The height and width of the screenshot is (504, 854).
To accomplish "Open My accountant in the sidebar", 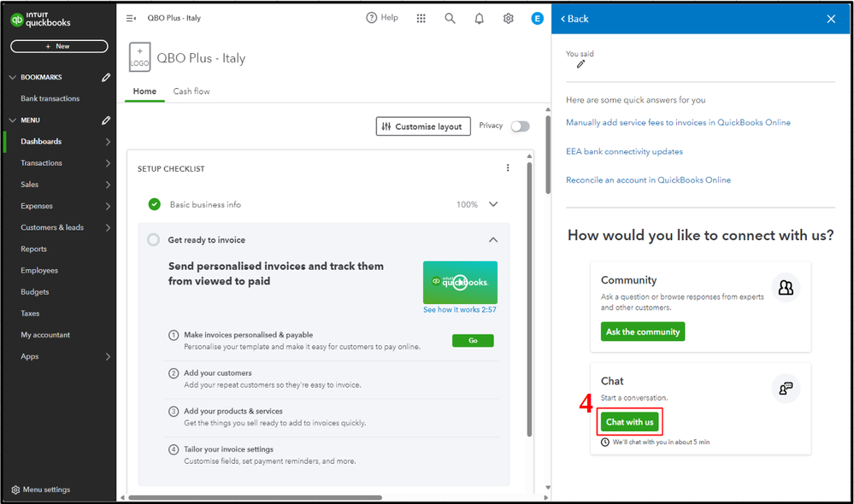I will [45, 335].
